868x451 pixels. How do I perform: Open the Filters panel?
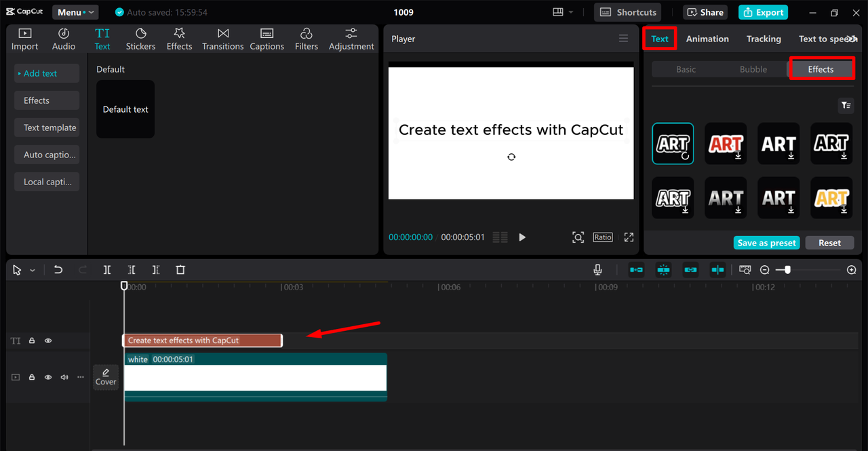click(x=306, y=39)
